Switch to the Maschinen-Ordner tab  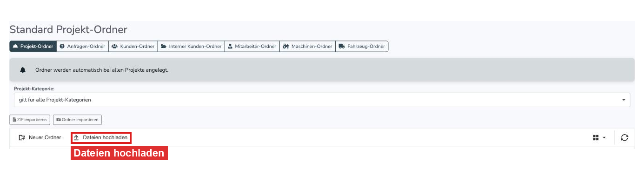pyautogui.click(x=307, y=46)
